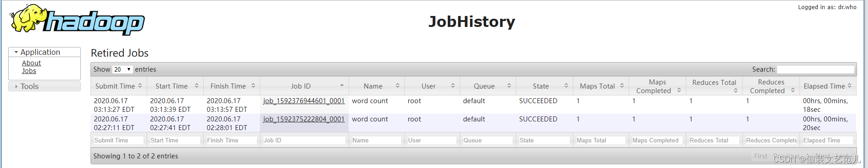Screen dimensions: 868x168
Task: Open the About link
Action: [32, 63]
